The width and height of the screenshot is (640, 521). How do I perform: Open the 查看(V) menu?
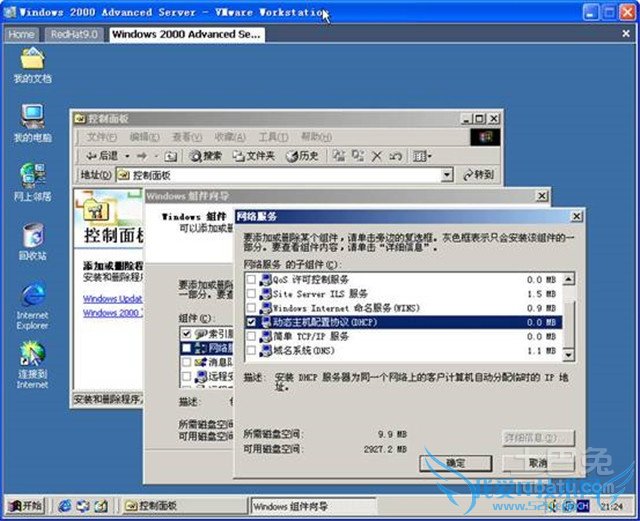click(x=187, y=137)
